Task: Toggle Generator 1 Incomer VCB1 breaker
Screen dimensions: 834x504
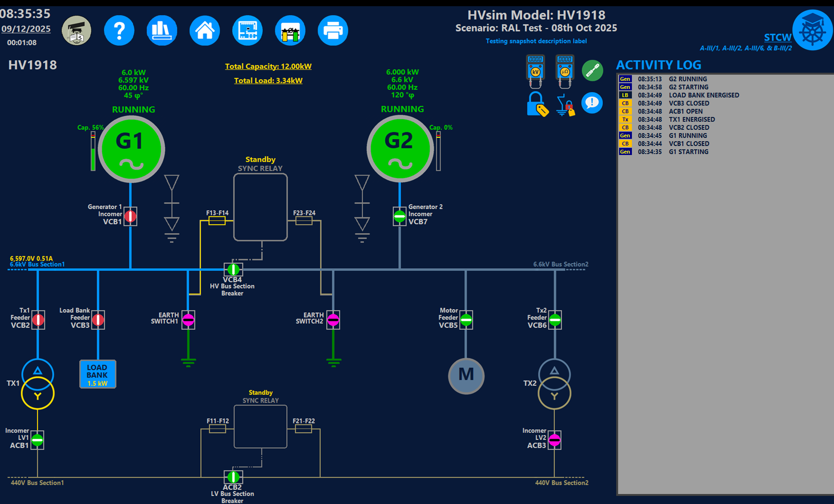Action: coord(131,217)
